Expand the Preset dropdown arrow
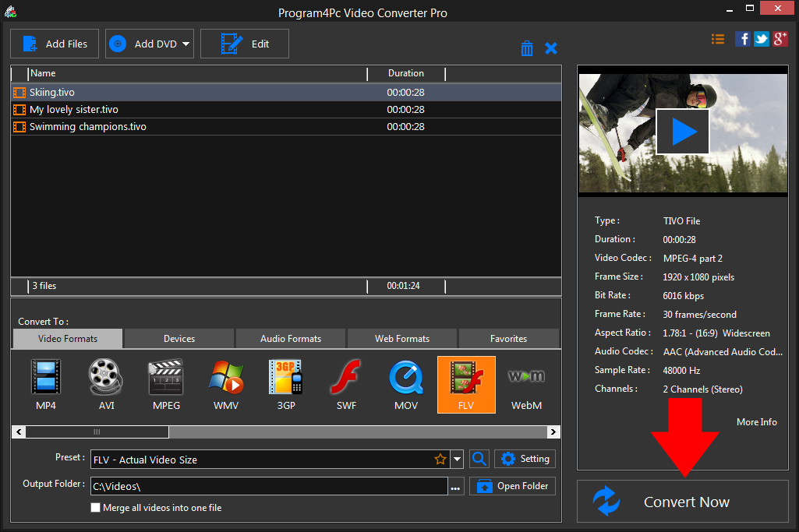The height and width of the screenshot is (532, 799). coord(457,460)
